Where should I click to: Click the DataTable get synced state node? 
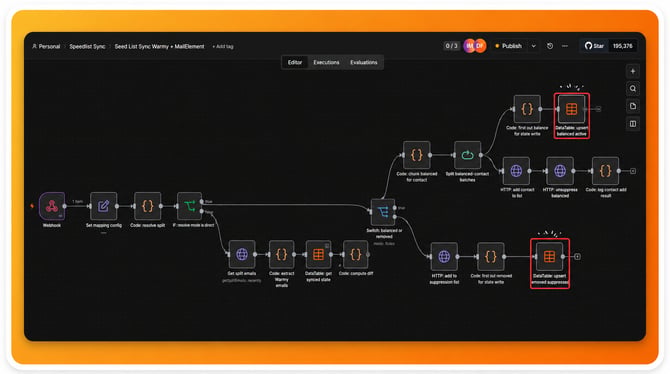(318, 255)
